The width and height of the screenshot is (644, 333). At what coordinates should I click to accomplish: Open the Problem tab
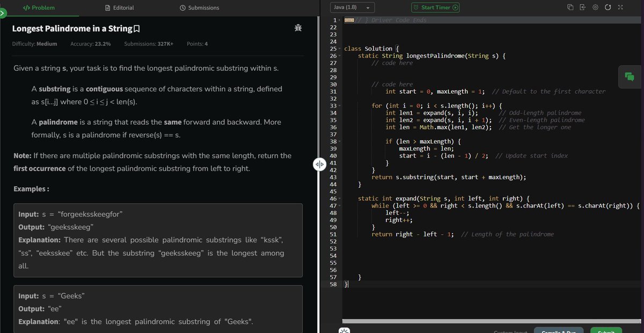point(39,8)
